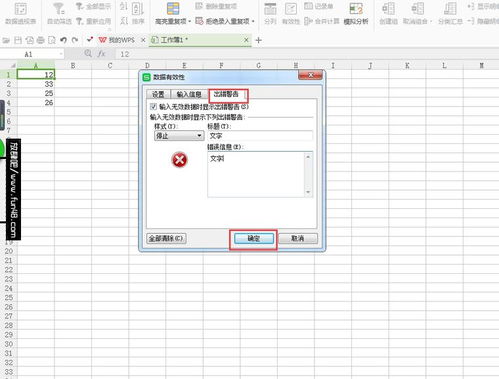Select the 出错警告 tab in dialog

pyautogui.click(x=227, y=94)
